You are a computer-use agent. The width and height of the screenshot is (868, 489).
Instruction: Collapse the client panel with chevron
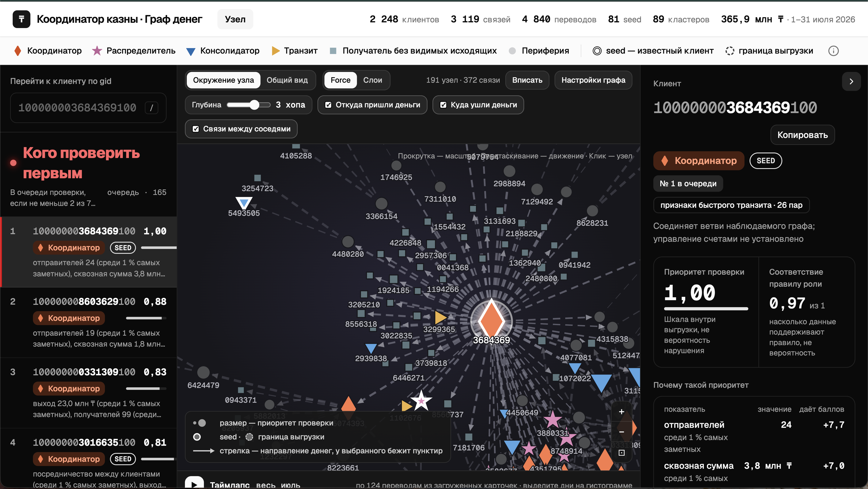(851, 81)
